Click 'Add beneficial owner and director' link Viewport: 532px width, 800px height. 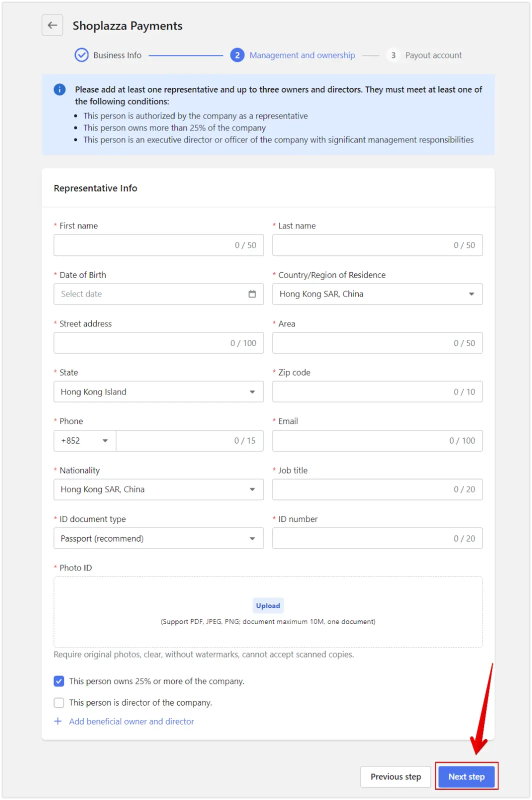click(131, 721)
